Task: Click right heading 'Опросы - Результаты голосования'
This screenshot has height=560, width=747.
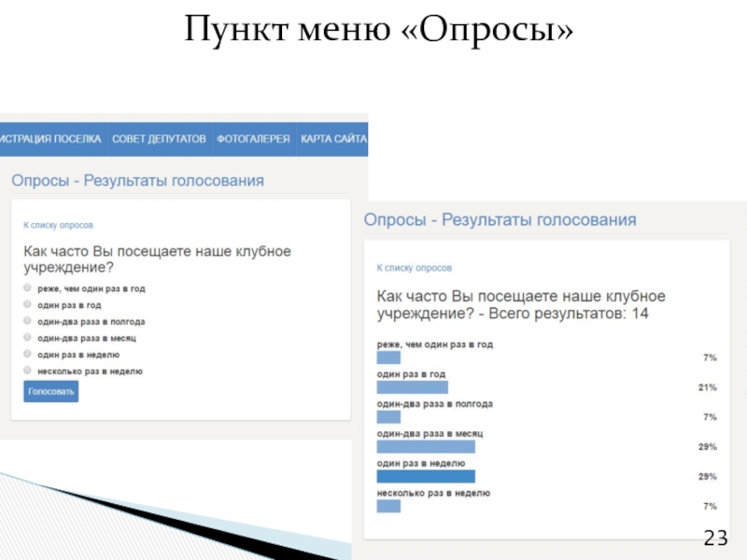Action: 500,220
